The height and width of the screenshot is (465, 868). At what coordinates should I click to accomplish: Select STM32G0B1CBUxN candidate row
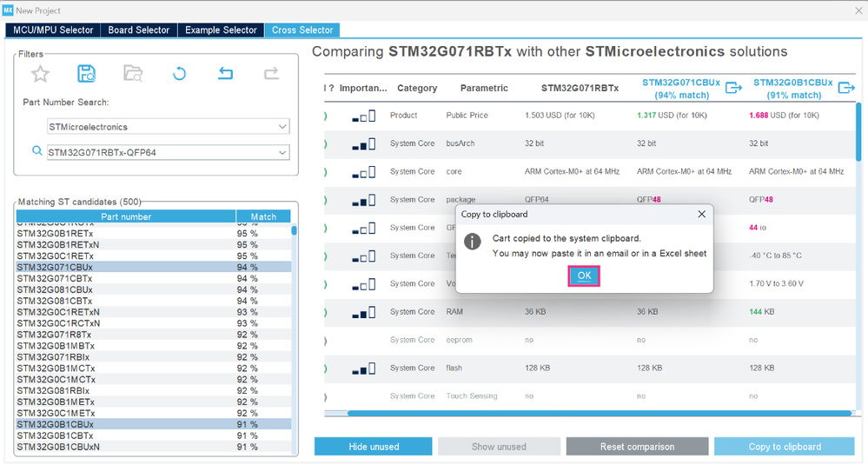[x=153, y=447]
